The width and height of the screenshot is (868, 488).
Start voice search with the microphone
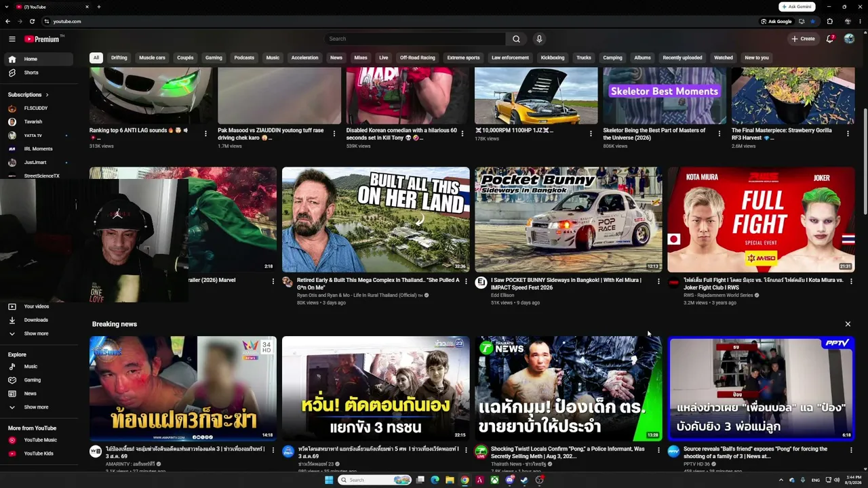point(539,39)
